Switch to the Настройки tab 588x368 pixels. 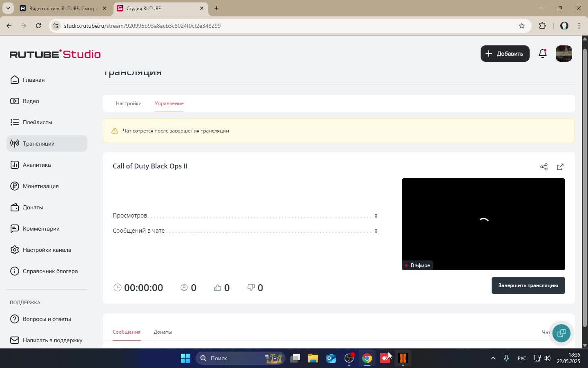pos(129,103)
